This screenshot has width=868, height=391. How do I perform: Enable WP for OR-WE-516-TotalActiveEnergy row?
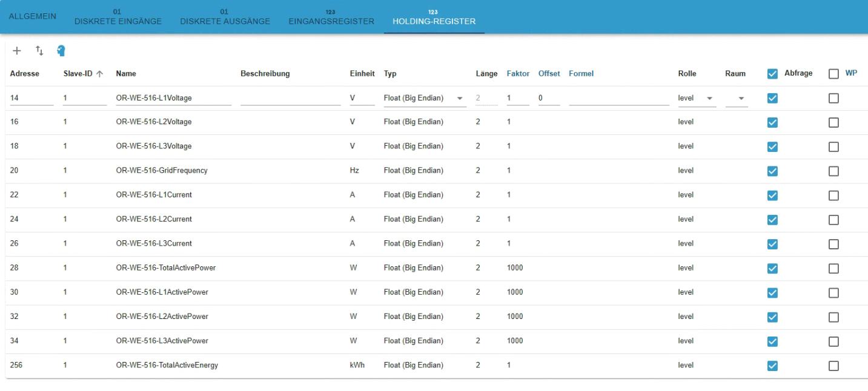833,366
